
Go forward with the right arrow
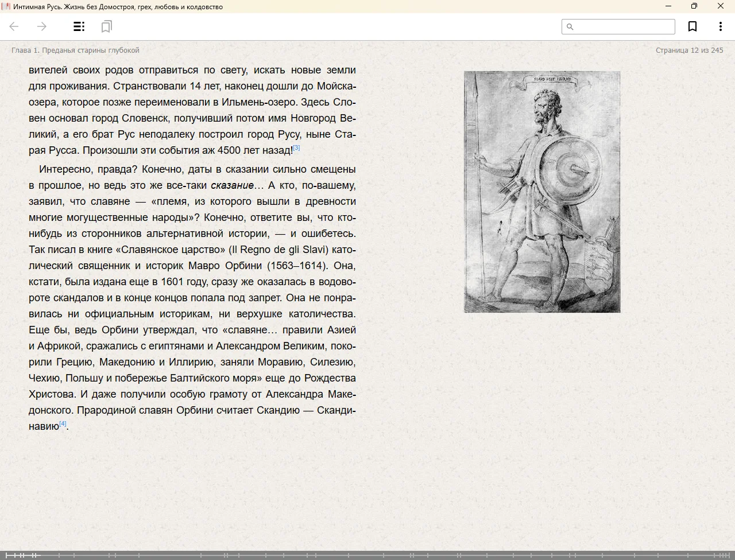pyautogui.click(x=42, y=26)
